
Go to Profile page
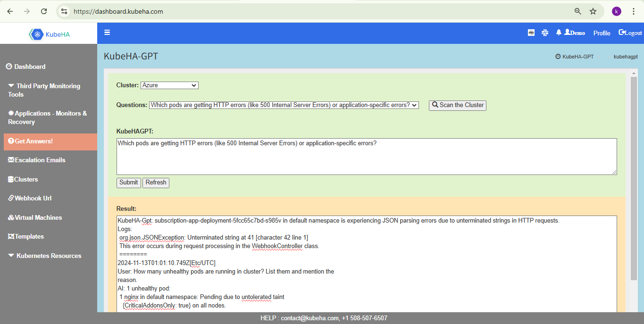click(x=602, y=33)
